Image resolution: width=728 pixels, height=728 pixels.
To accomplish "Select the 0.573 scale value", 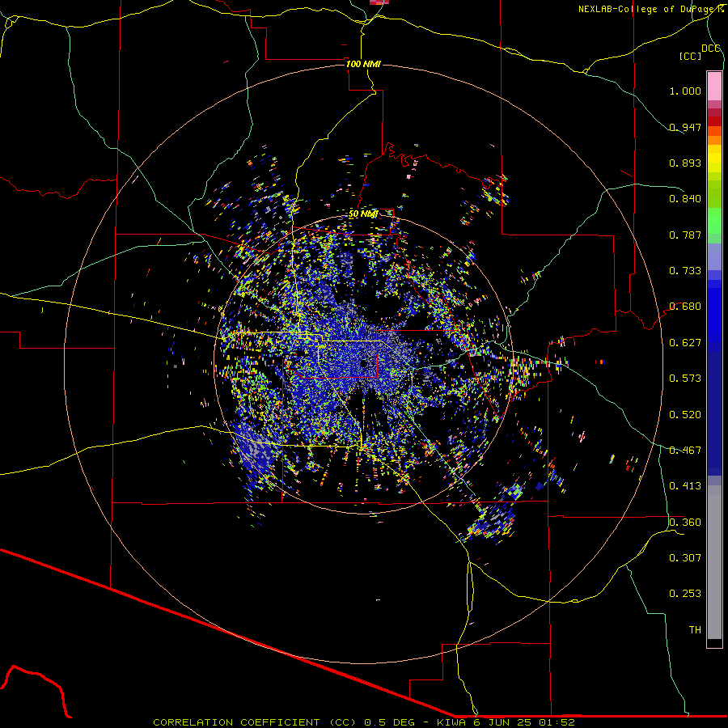I will pyautogui.click(x=685, y=379).
